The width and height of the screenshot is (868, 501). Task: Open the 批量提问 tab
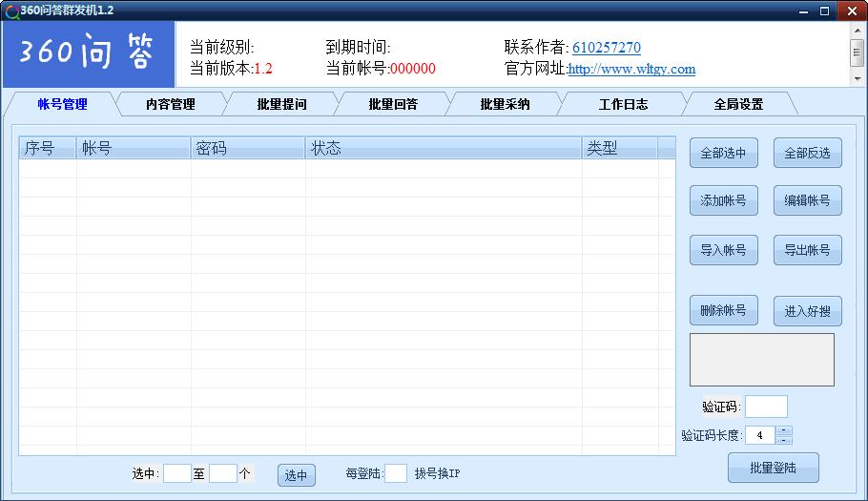pos(281,104)
